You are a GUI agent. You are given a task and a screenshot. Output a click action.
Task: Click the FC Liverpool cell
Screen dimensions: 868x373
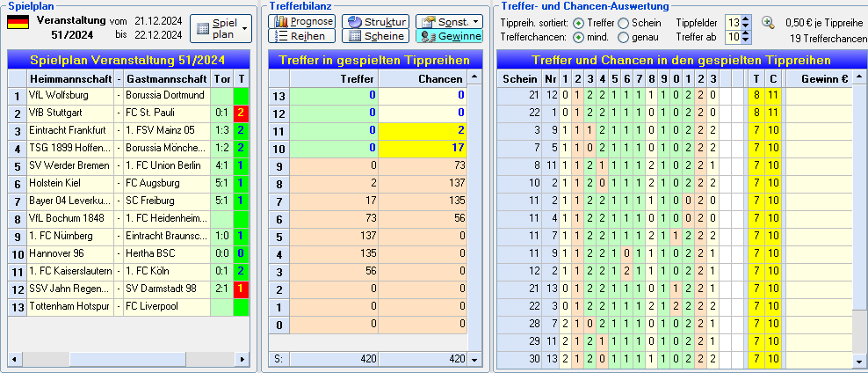(x=167, y=306)
